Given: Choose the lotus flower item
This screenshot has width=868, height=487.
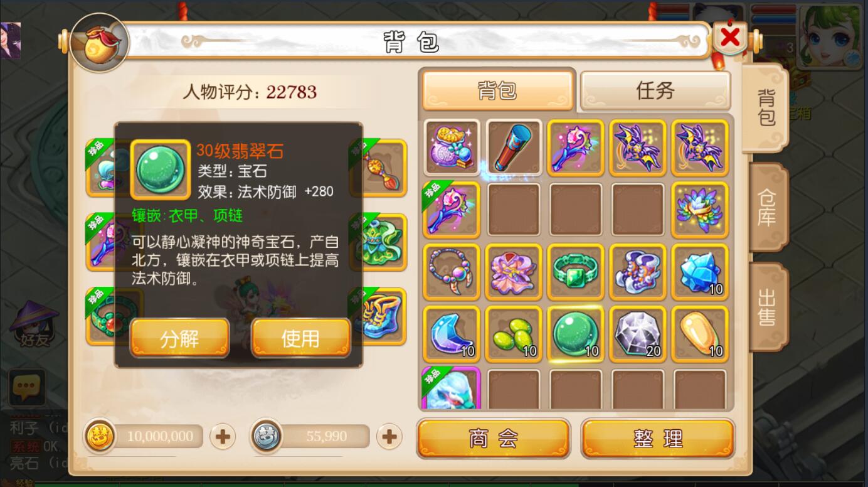Looking at the screenshot, I should pyautogui.click(x=700, y=210).
